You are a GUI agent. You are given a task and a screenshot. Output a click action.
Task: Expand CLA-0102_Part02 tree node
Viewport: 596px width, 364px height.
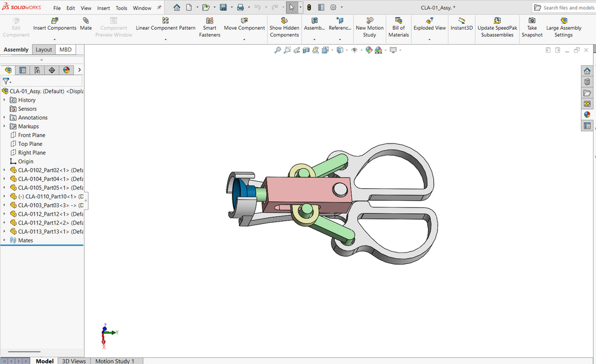pos(4,170)
